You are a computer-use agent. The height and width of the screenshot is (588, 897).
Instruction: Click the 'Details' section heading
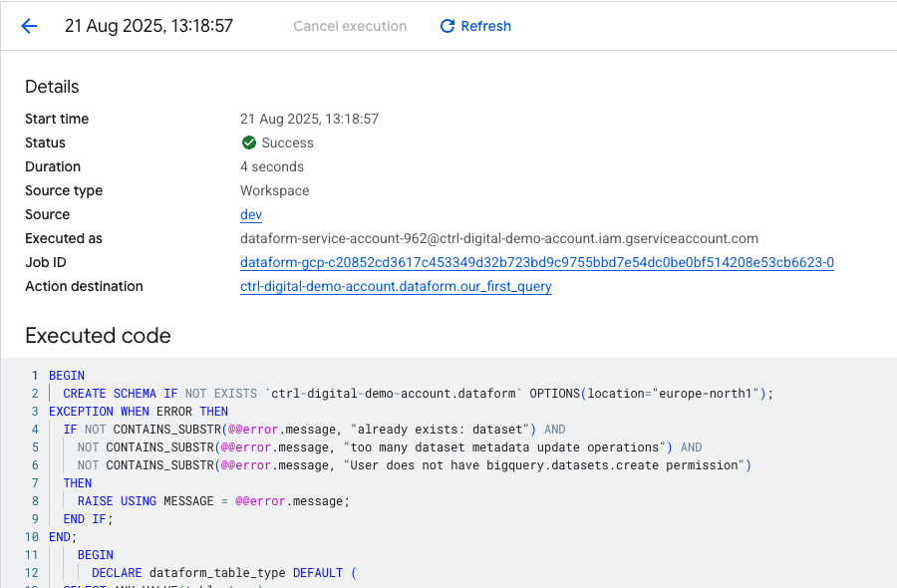(x=52, y=87)
